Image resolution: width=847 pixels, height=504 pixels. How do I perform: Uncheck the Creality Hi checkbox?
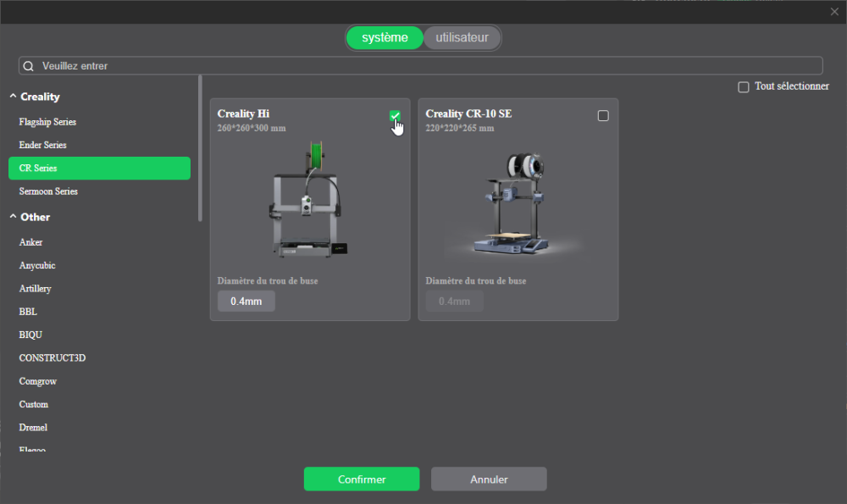[x=395, y=115]
